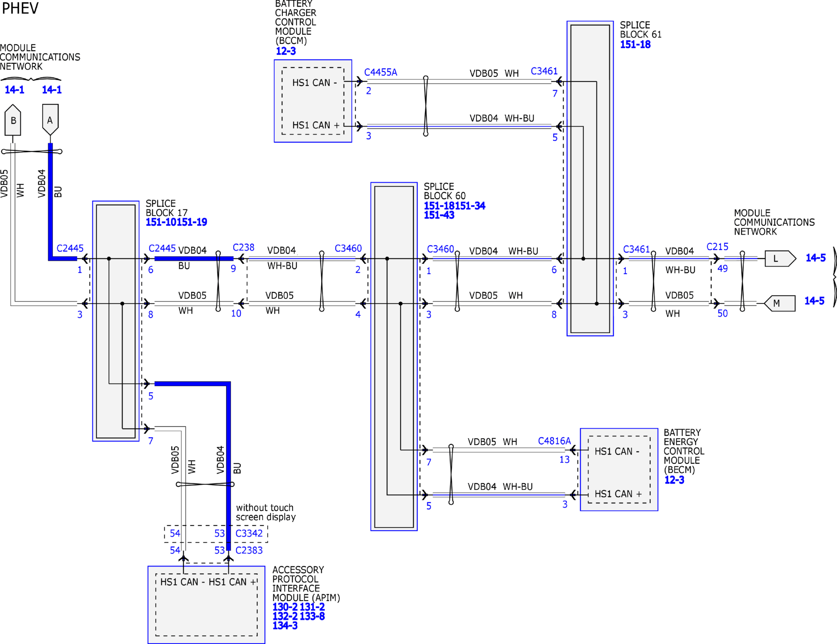
Task: Click pin number 49 at connector C215
Action: tap(723, 269)
